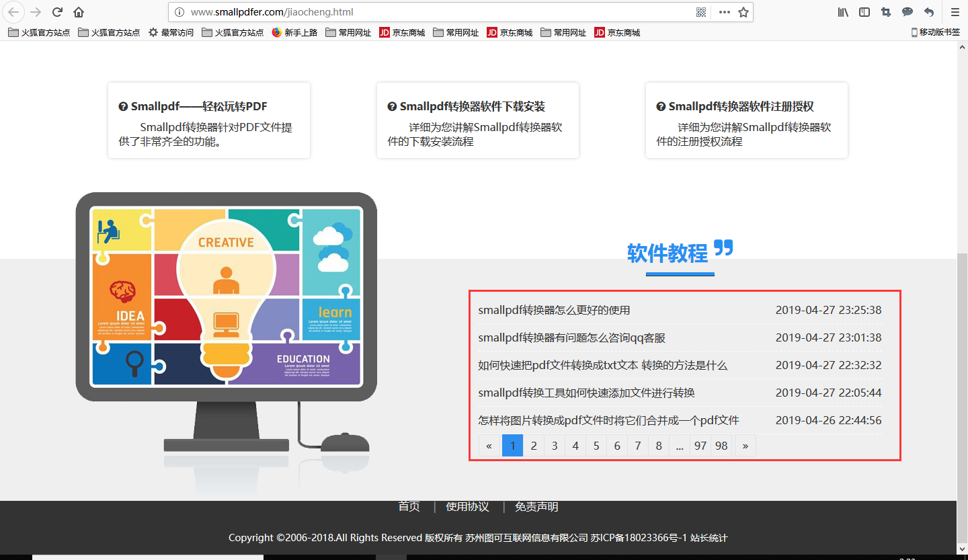Go to pagination page 6
The image size is (968, 560).
tap(617, 446)
